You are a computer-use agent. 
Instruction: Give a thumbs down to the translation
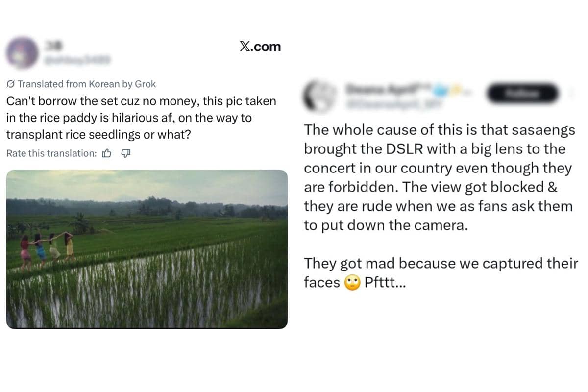click(125, 153)
